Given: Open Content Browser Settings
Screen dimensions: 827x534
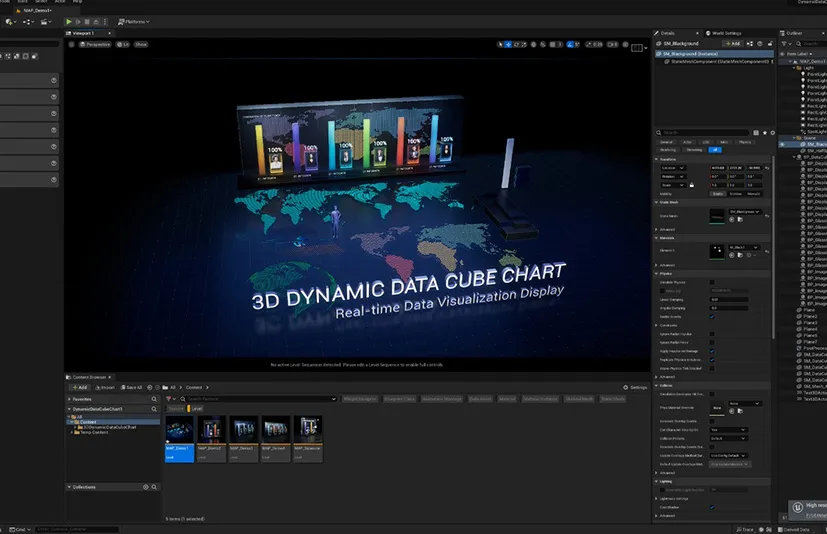Looking at the screenshot, I should [635, 387].
